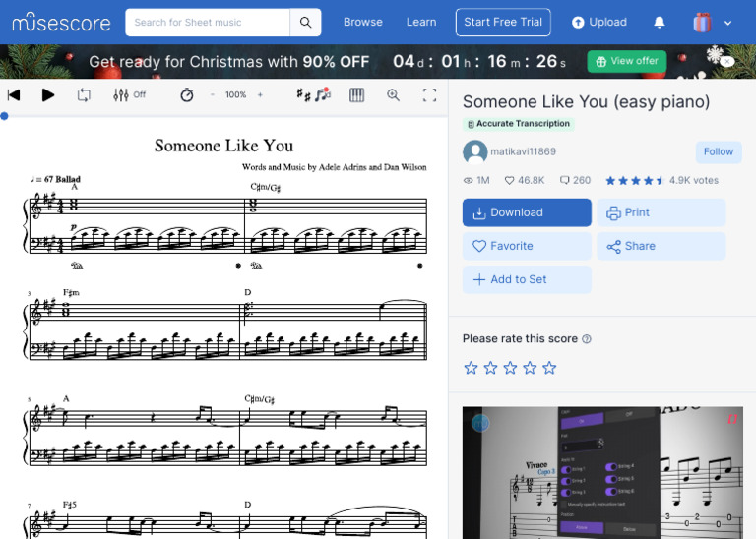Focus the Search for Sheet music field
This screenshot has width=756, height=539.
pyautogui.click(x=208, y=23)
